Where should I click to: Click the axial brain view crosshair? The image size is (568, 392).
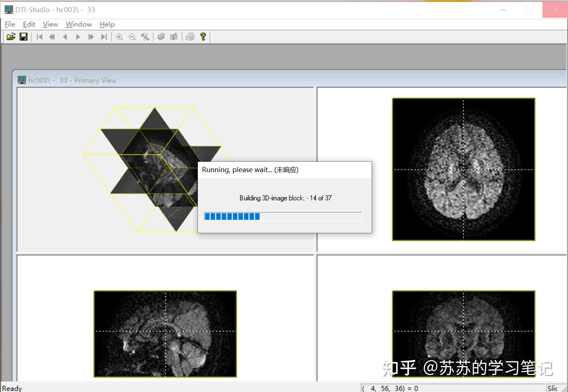click(x=464, y=170)
